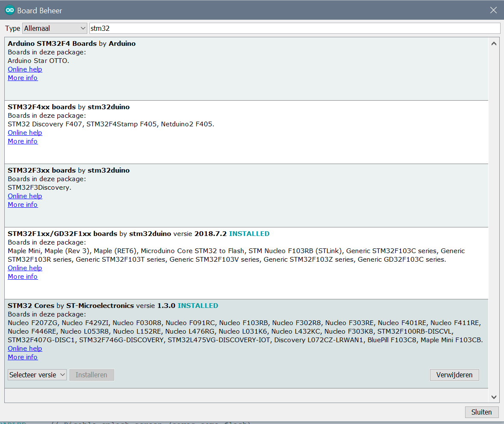Viewport: 504px width, 424px height.
Task: Click the search field containing stm32
Action: 294,28
